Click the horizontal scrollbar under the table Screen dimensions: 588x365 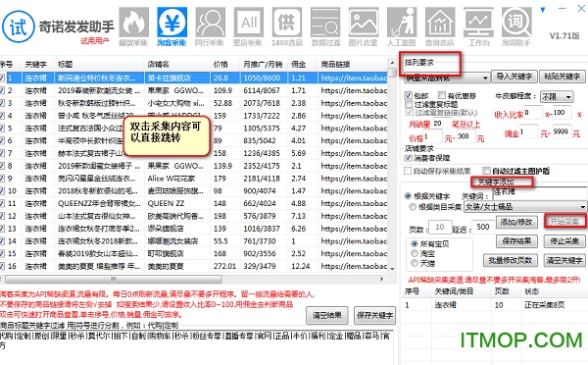(114, 279)
